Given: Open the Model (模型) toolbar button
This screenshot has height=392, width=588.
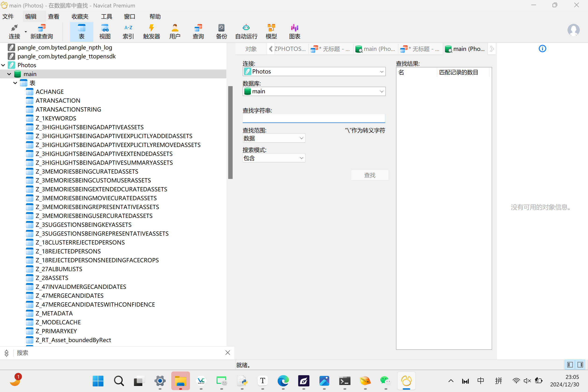Looking at the screenshot, I should click(x=271, y=32).
